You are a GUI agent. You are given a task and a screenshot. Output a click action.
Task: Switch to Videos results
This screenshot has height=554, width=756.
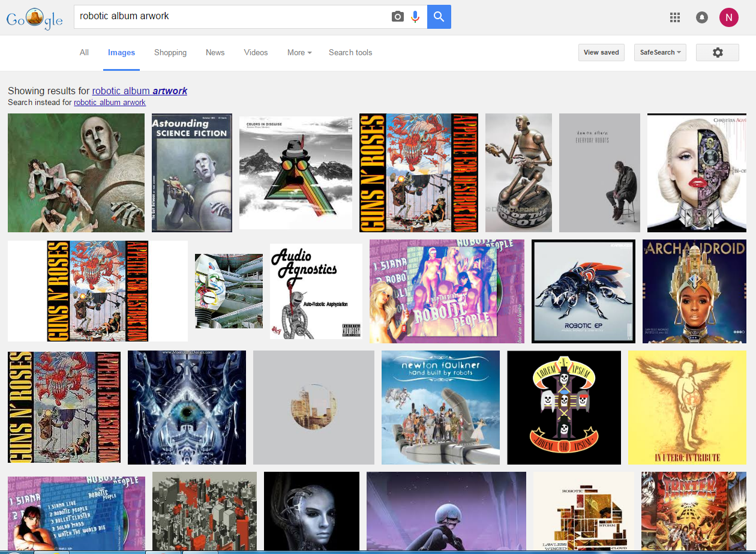point(256,52)
